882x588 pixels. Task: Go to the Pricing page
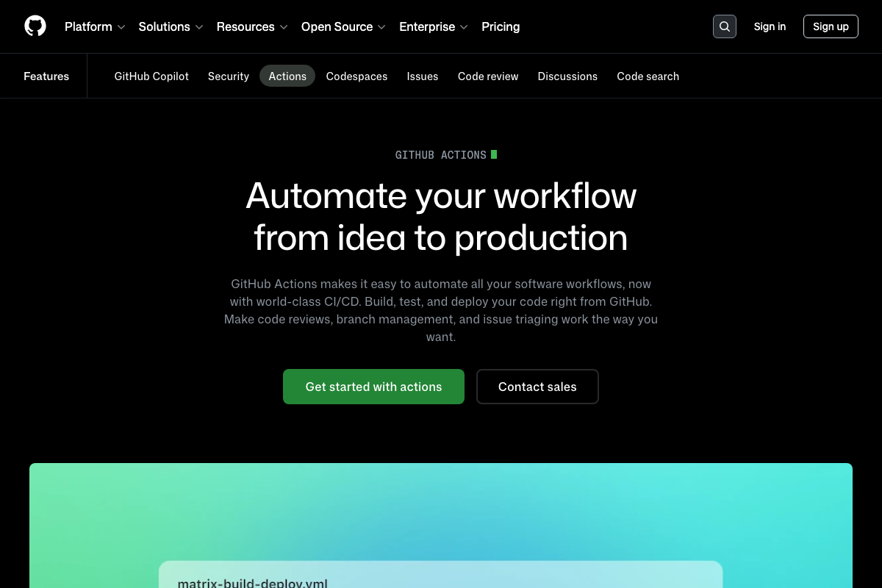coord(501,26)
